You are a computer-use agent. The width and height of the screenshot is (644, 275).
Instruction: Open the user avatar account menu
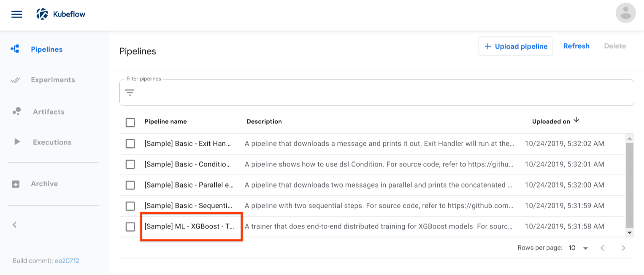(x=625, y=13)
